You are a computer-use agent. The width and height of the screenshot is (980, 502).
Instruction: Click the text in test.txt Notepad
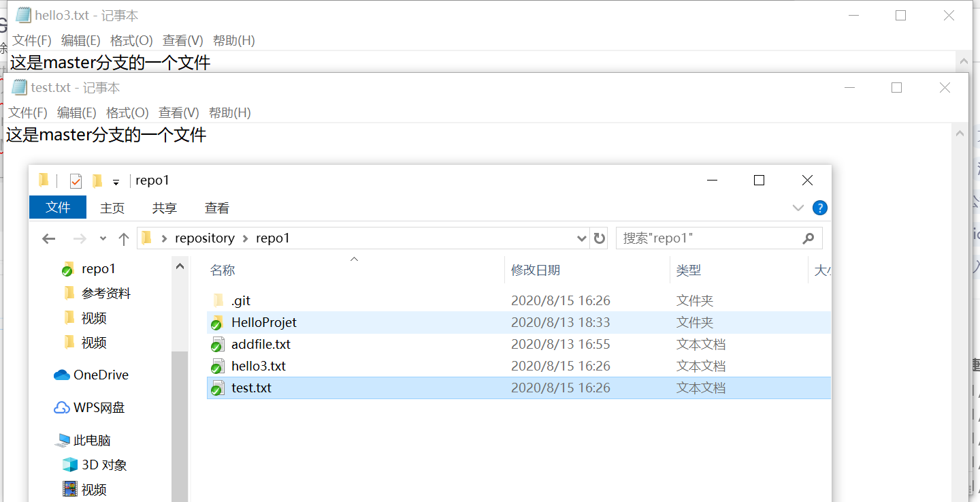106,135
